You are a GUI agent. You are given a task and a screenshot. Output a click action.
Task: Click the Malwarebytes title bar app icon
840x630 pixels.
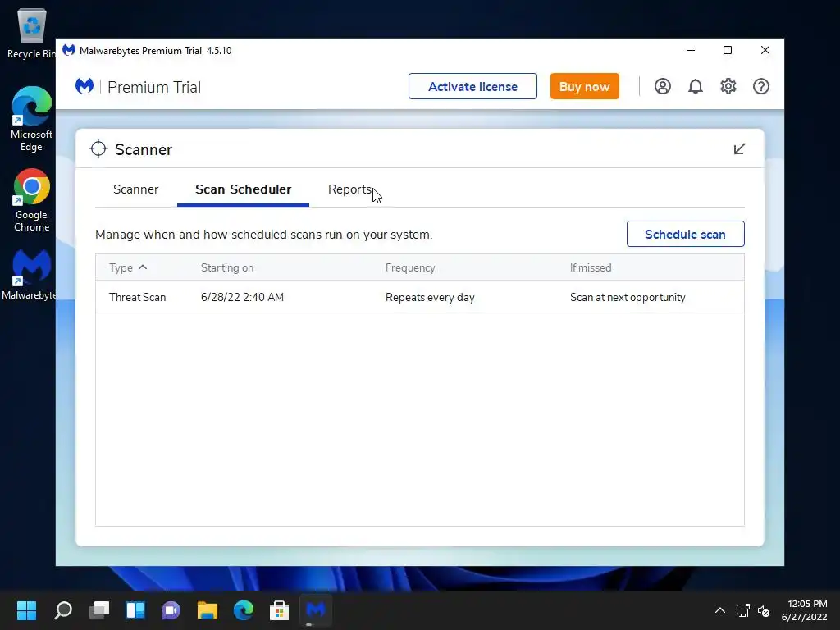point(69,50)
